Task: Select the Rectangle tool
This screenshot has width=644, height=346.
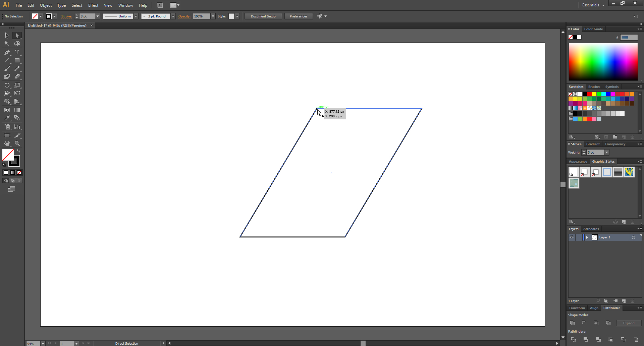Action: point(17,61)
